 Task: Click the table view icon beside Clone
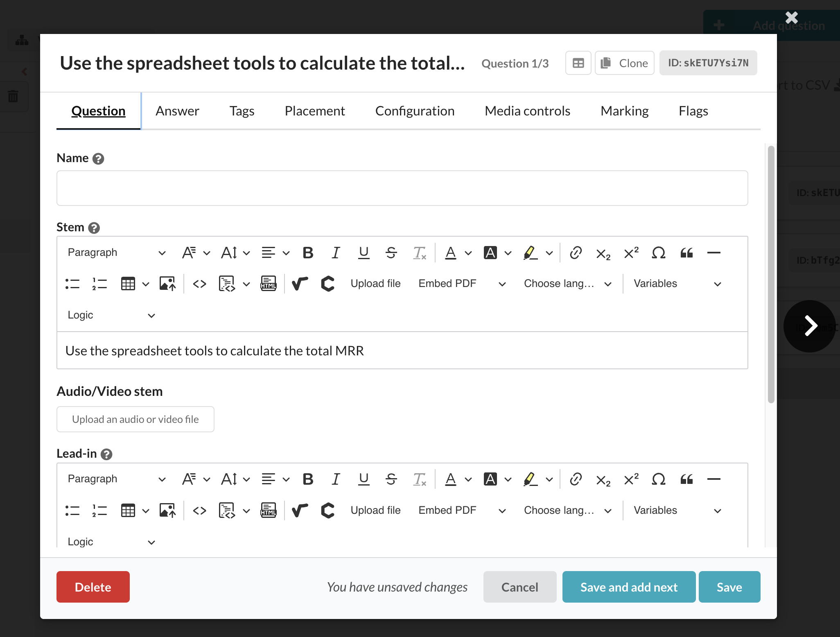pyautogui.click(x=578, y=63)
